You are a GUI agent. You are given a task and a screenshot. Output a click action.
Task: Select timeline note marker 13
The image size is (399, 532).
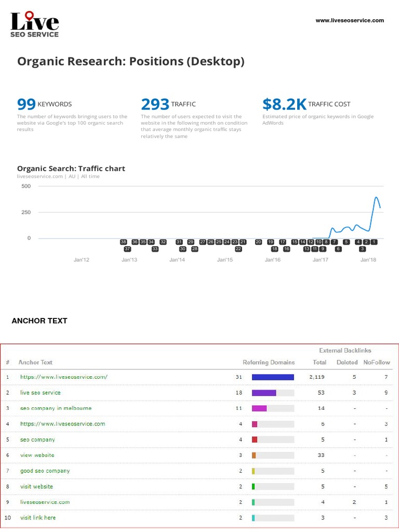click(x=307, y=249)
